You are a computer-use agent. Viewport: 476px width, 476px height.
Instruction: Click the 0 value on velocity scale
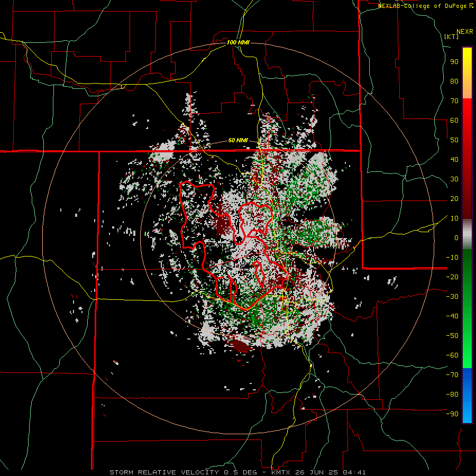pyautogui.click(x=456, y=237)
